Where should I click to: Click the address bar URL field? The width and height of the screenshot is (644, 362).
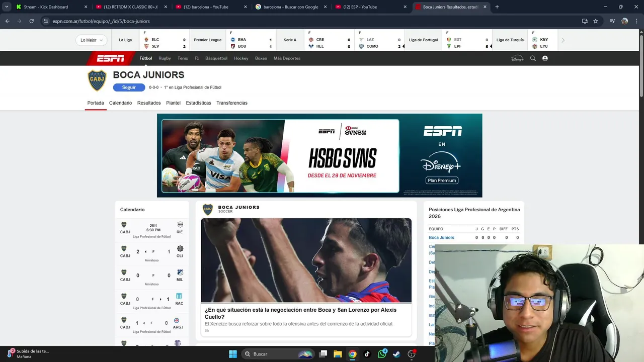[x=312, y=21]
